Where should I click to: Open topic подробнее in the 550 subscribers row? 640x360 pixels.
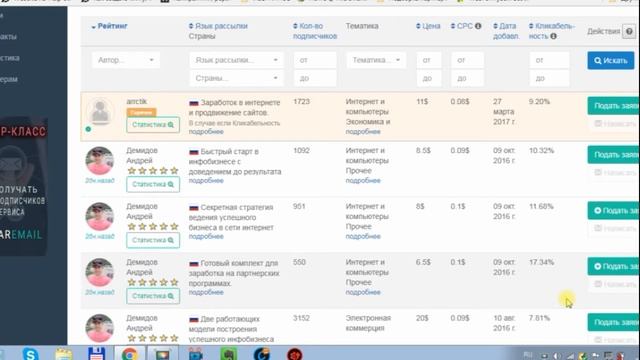point(363,293)
